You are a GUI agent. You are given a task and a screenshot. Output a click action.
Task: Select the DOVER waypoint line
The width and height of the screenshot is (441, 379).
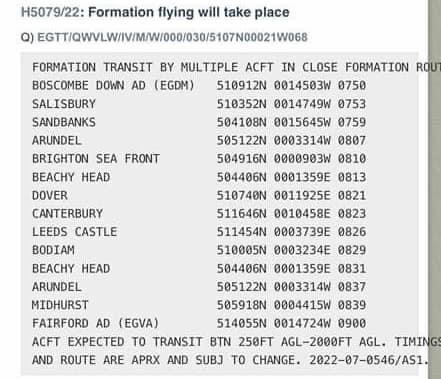pyautogui.click(x=199, y=195)
